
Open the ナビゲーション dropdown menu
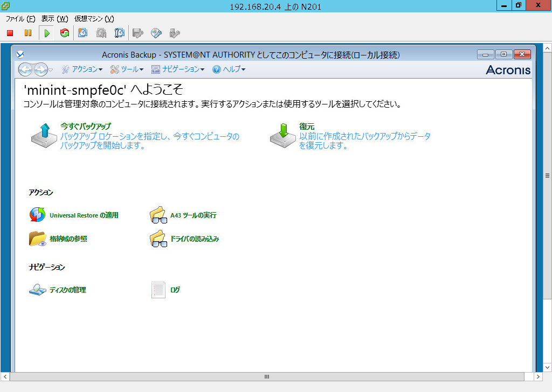[x=178, y=69]
